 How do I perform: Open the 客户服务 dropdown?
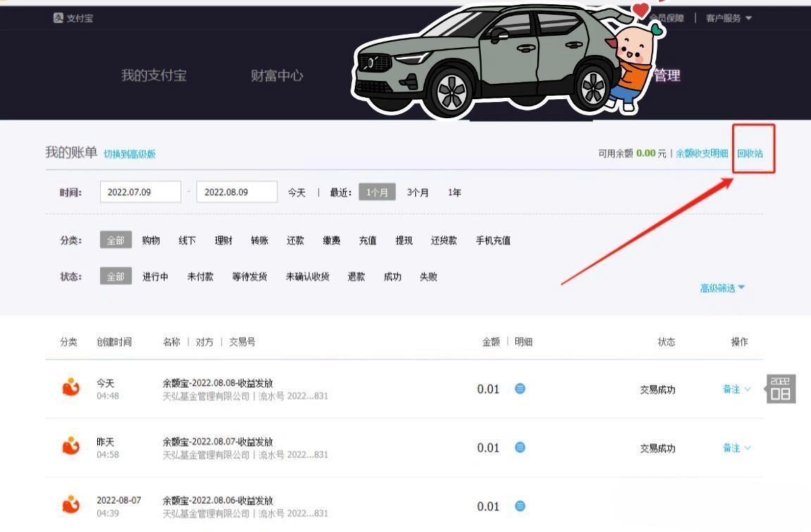pyautogui.click(x=728, y=18)
